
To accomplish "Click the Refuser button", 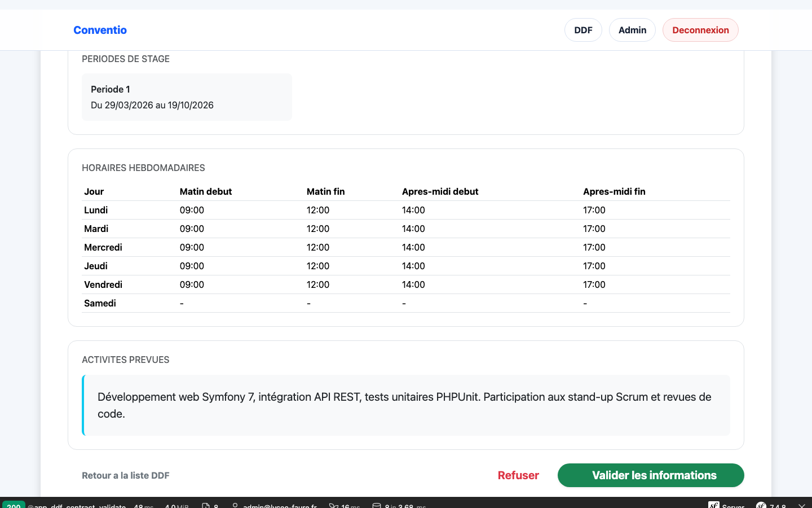I will [518, 475].
